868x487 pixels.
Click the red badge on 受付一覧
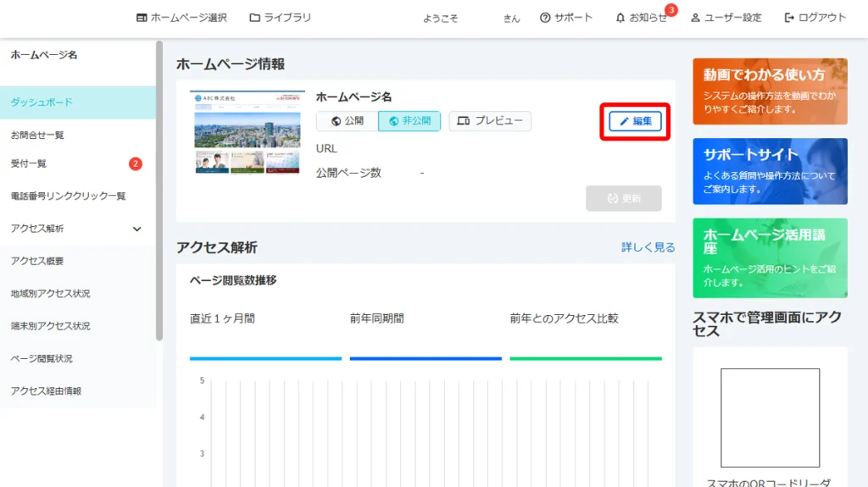[136, 163]
